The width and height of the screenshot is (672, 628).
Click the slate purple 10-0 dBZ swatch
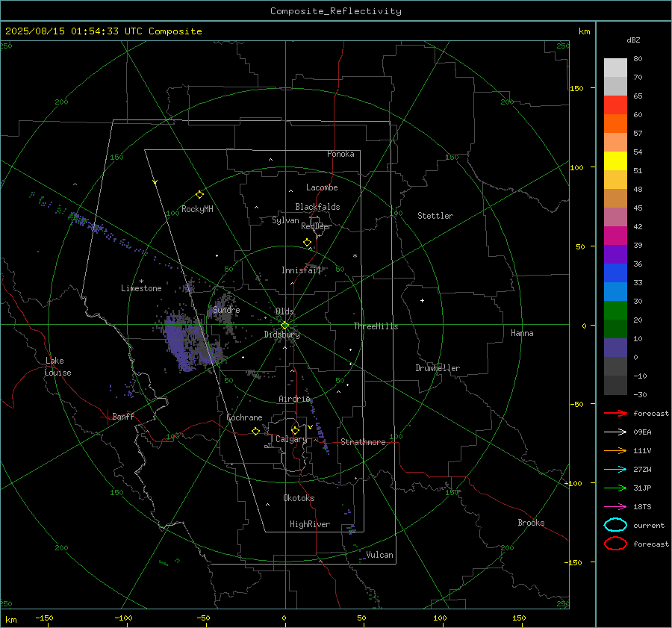[x=615, y=348]
